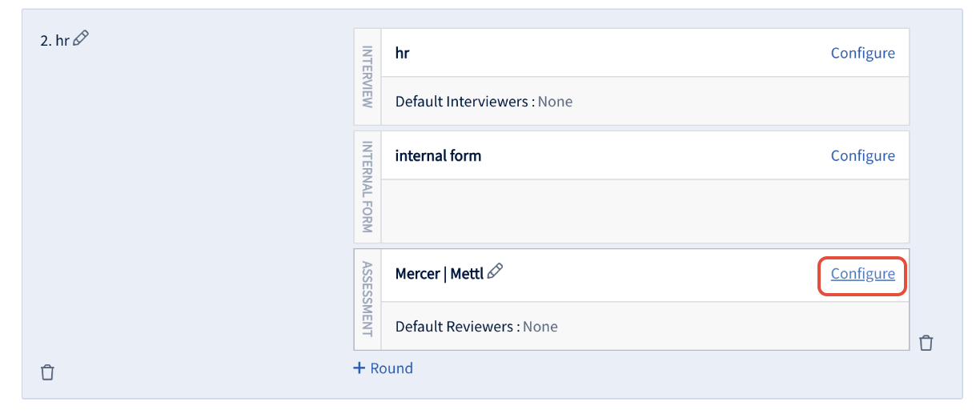Click the pencil icon beside "2. hr"
The image size is (980, 414).
(x=81, y=38)
